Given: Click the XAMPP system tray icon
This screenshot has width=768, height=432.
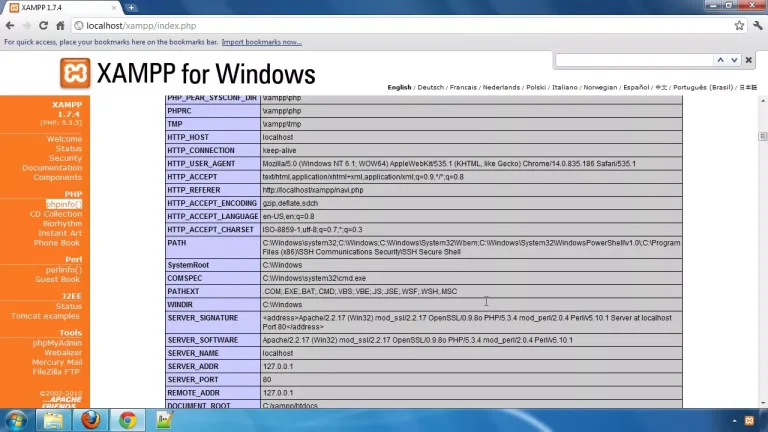Looking at the screenshot, I should (x=749, y=421).
